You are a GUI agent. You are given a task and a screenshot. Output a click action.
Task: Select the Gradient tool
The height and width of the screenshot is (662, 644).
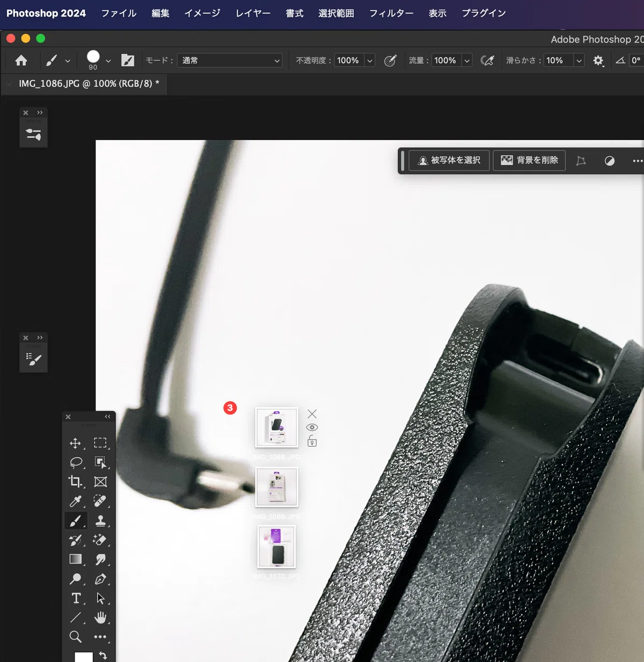tap(75, 559)
